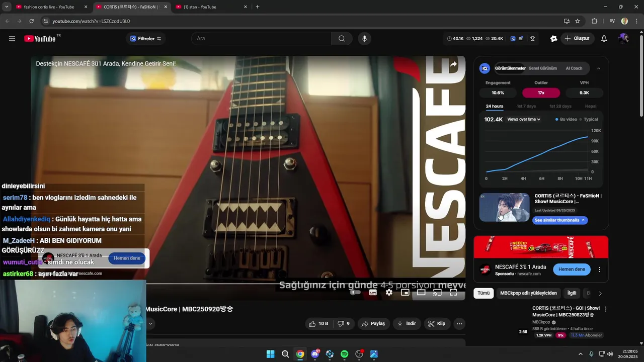
Task: Open more actions ellipsis below video
Action: (459, 324)
